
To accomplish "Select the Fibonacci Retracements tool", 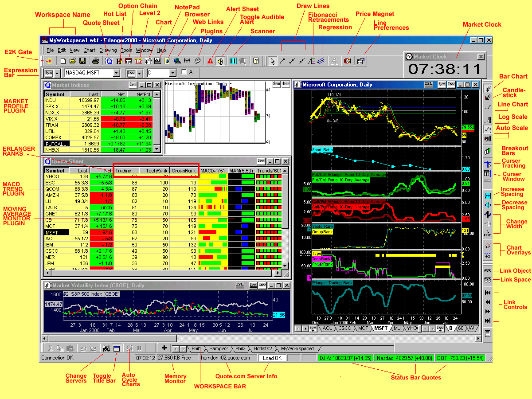I will (311, 61).
